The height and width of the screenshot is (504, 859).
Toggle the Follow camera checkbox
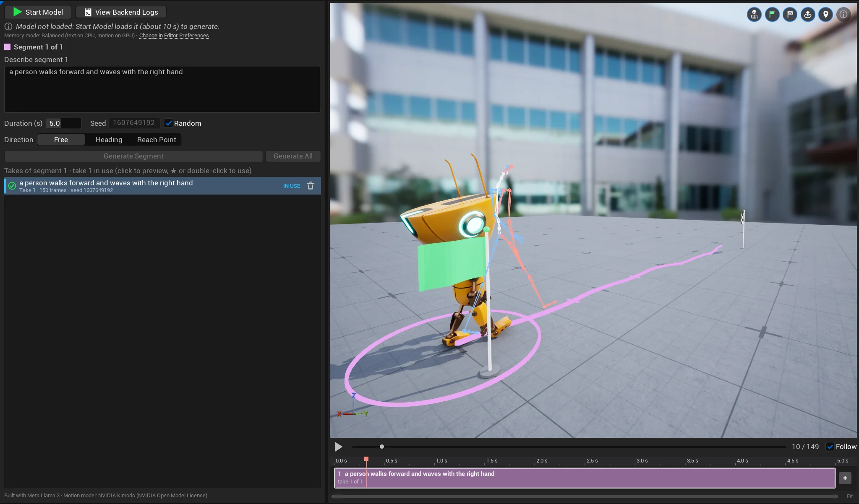coord(830,447)
